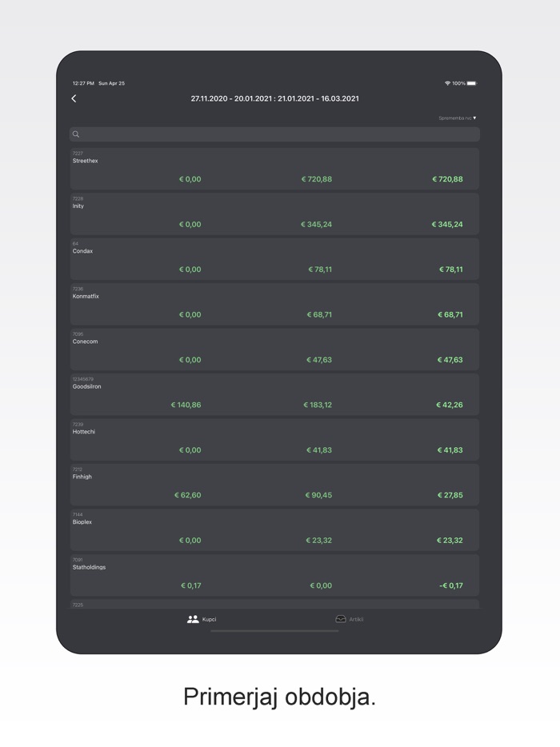Click inside the search field

pyautogui.click(x=274, y=134)
